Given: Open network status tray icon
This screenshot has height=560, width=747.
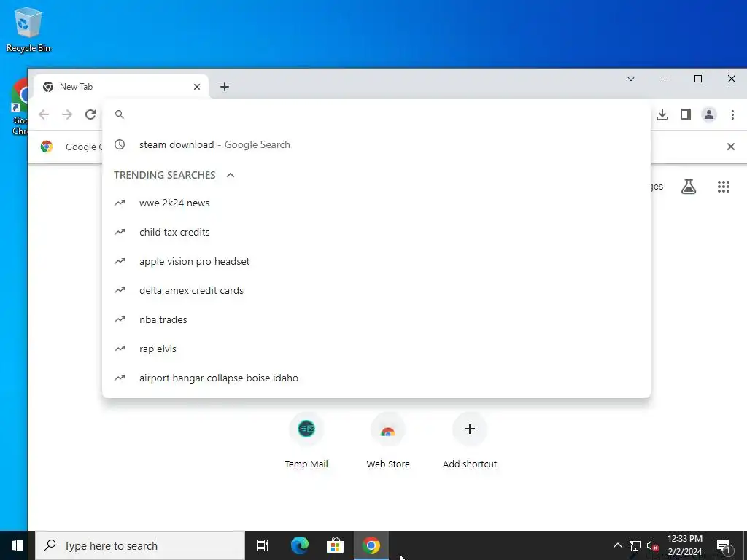Looking at the screenshot, I should [x=635, y=545].
